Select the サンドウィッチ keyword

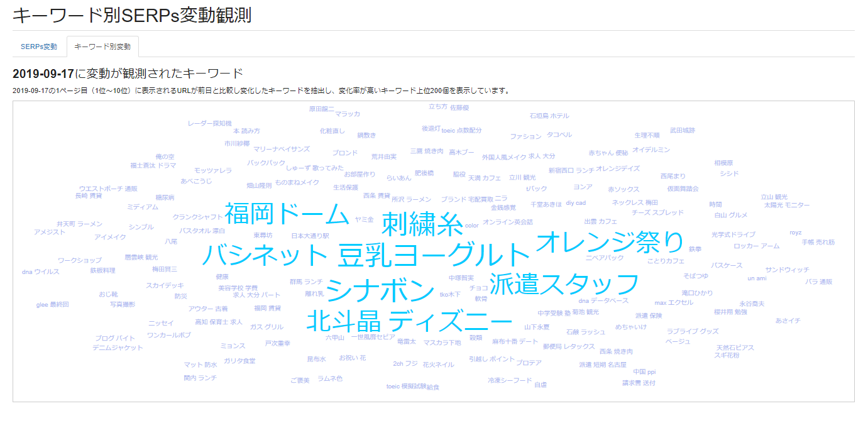pos(787,270)
